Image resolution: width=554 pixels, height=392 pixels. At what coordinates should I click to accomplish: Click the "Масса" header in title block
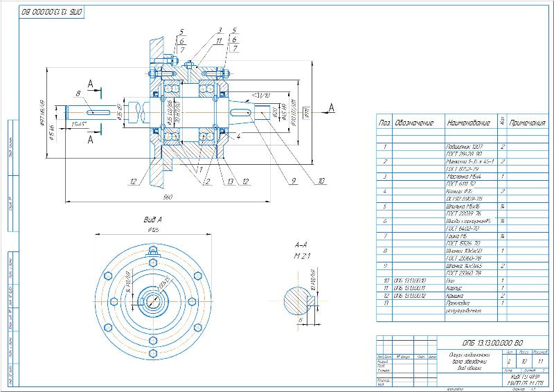click(524, 352)
